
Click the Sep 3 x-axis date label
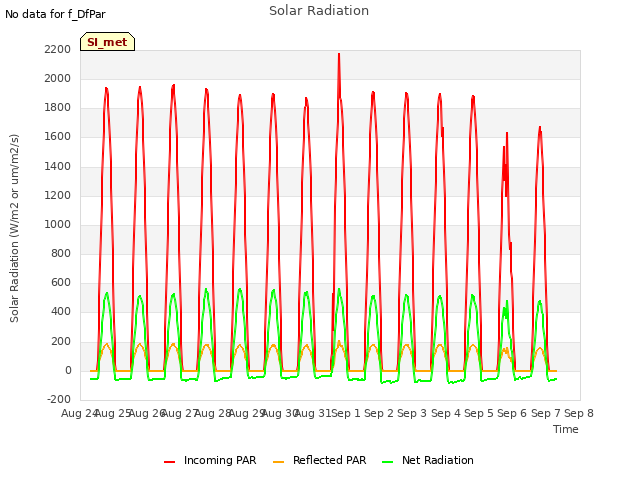tap(412, 413)
